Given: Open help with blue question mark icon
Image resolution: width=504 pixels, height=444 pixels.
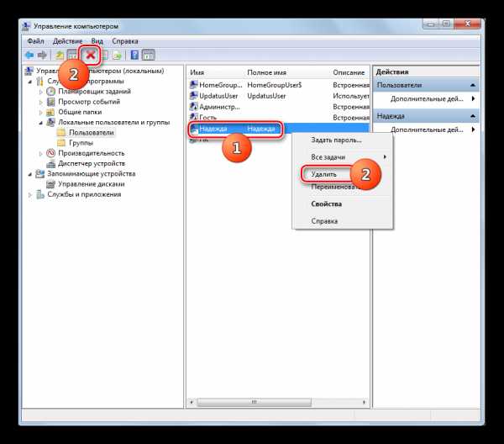Looking at the screenshot, I should (x=134, y=55).
